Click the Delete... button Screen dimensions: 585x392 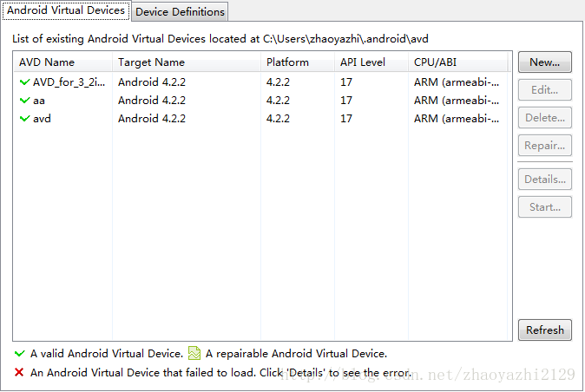[545, 118]
